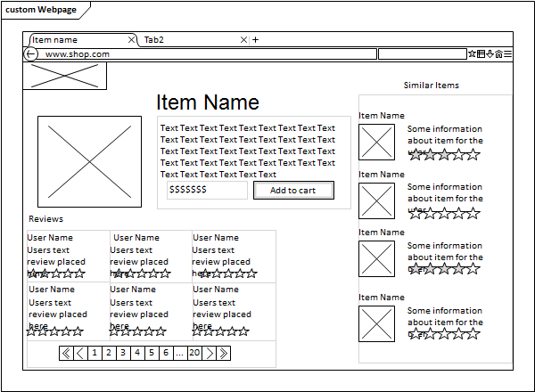Click the download arrow icon in toolbar

click(x=490, y=54)
